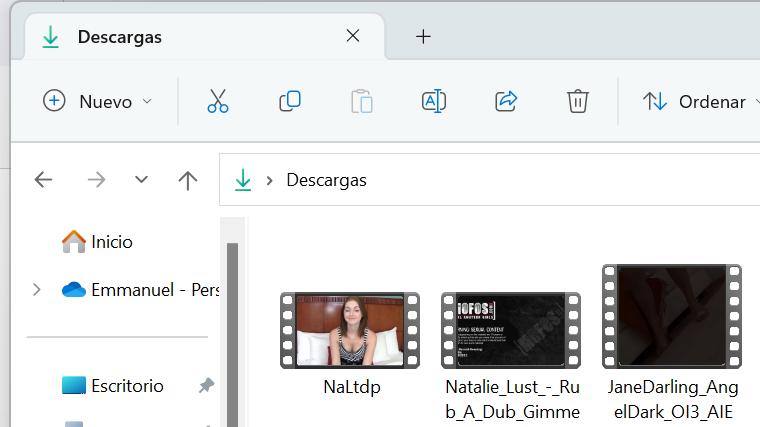Click the Paste clipboard icon
Viewport: 760px width, 427px height.
(x=362, y=101)
